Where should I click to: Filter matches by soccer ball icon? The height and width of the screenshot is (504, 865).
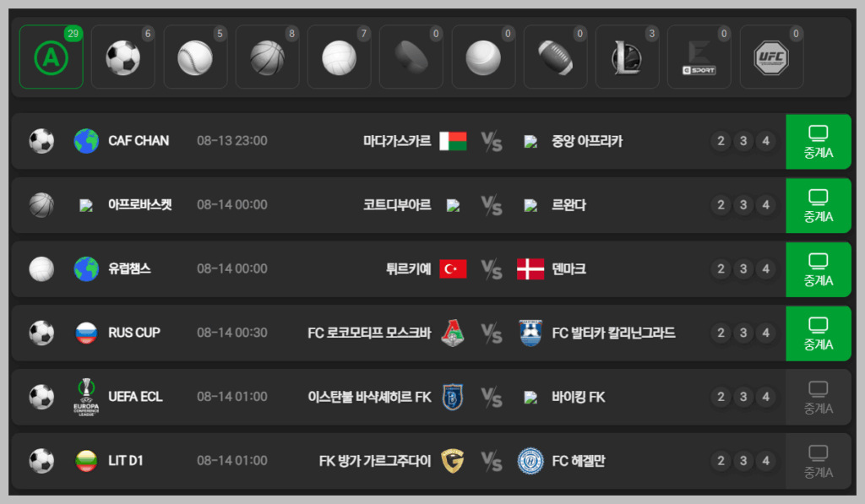click(123, 57)
